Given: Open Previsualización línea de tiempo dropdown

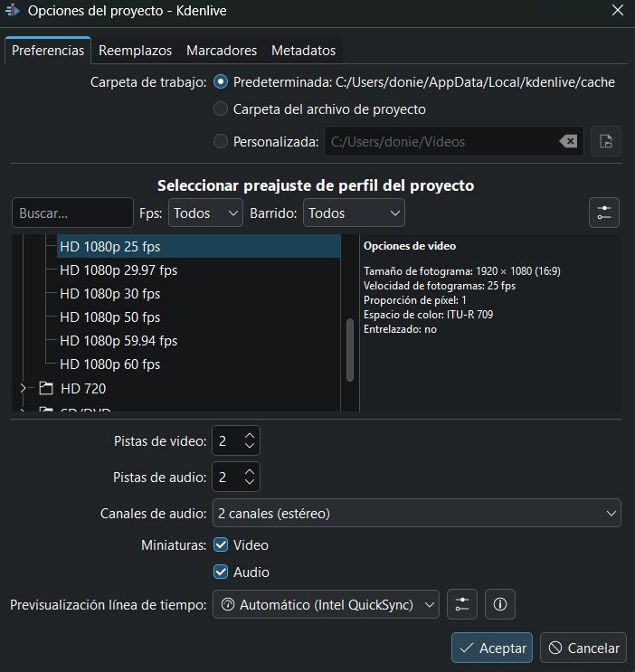Looking at the screenshot, I should pyautogui.click(x=326, y=604).
